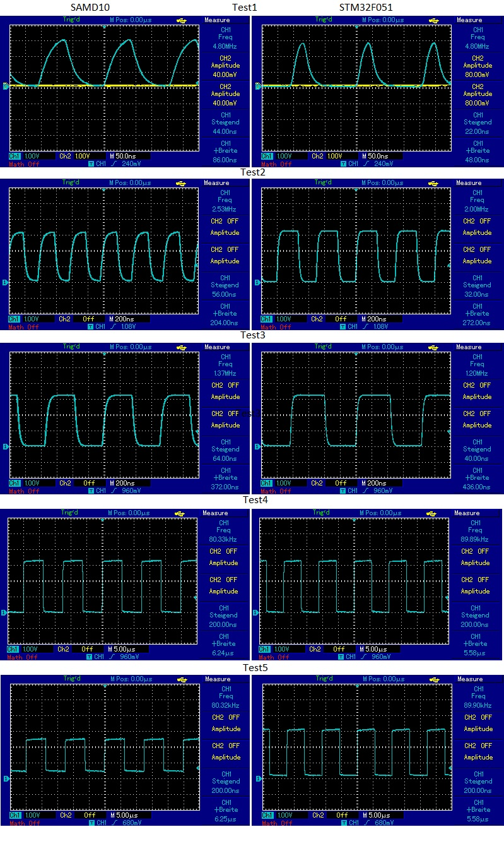Click the Measure header in STM32F051 Test4 scope
This screenshot has height=851, width=504.
pyautogui.click(x=467, y=513)
